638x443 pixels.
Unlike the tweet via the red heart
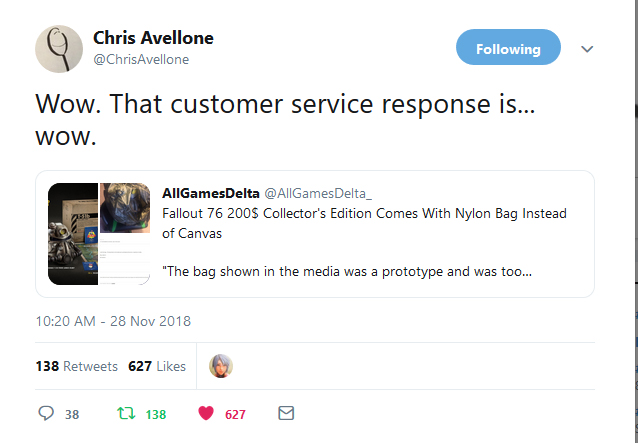(207, 413)
